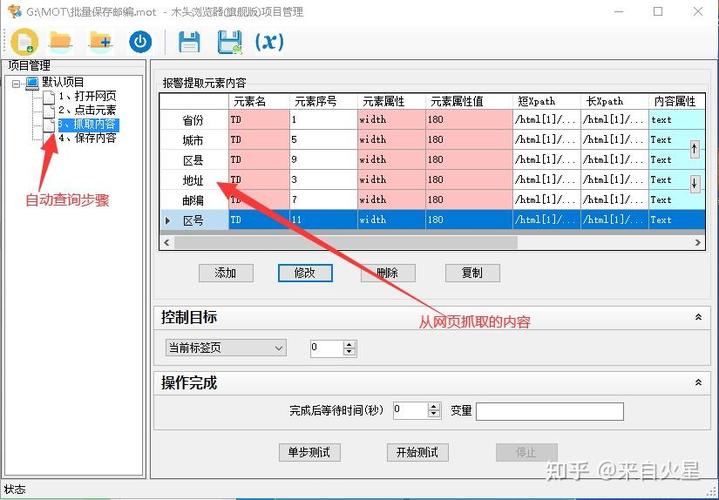Click the 元素属性值 column header

click(x=469, y=101)
